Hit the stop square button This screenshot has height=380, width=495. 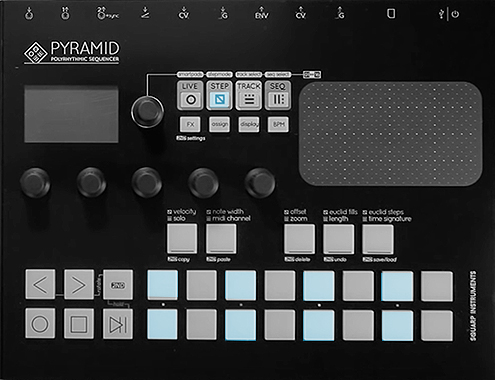tap(79, 323)
